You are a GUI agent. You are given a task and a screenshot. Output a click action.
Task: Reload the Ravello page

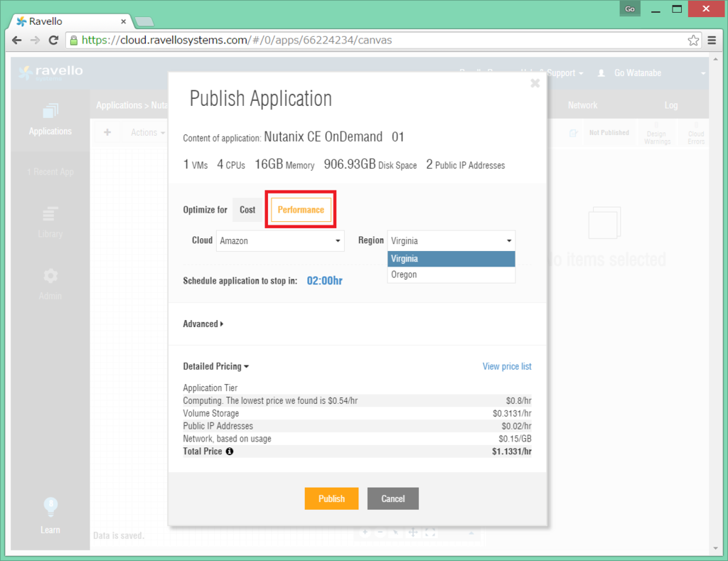(x=53, y=41)
